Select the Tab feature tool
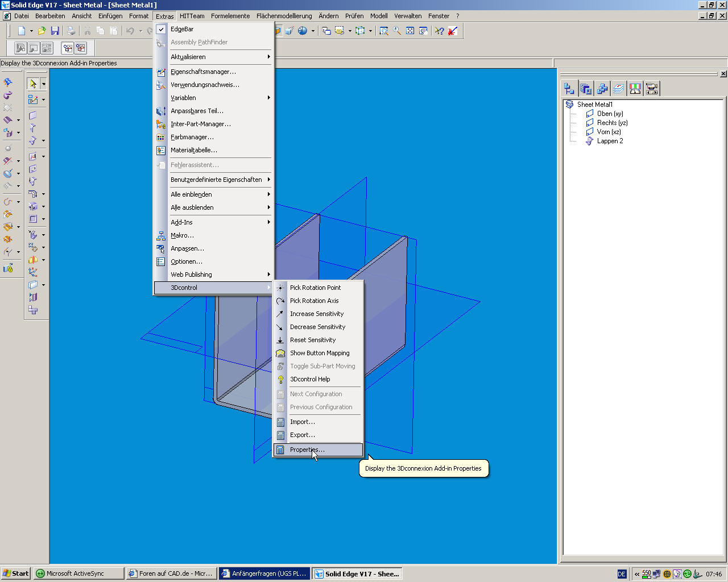This screenshot has height=582, width=728. pyautogui.click(x=33, y=115)
